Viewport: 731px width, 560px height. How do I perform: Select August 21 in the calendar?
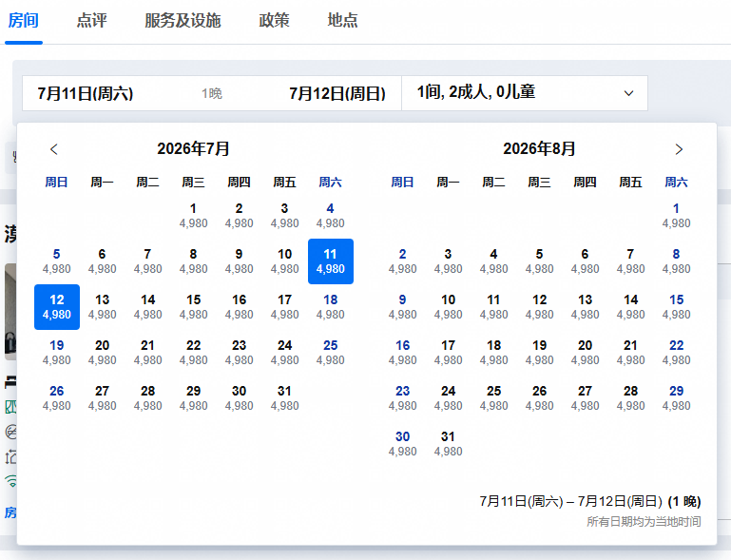click(630, 353)
